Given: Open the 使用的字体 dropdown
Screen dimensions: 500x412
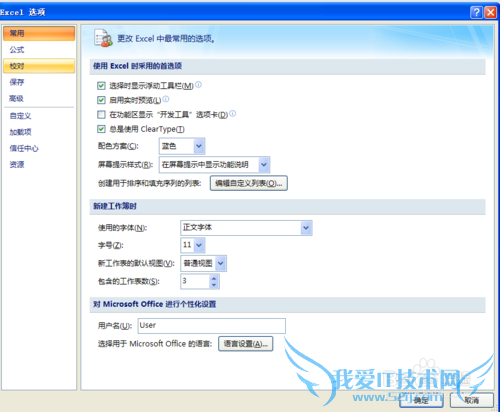Looking at the screenshot, I should 246,228.
